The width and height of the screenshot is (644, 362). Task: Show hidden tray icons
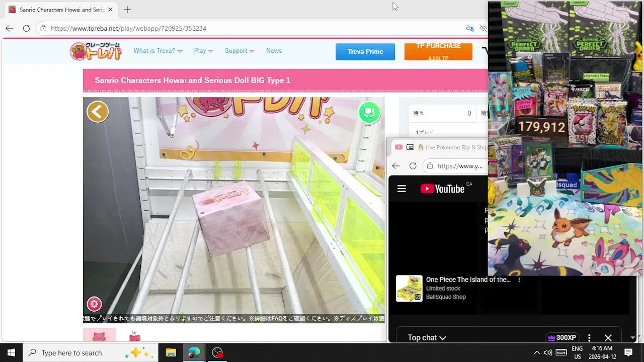click(536, 352)
